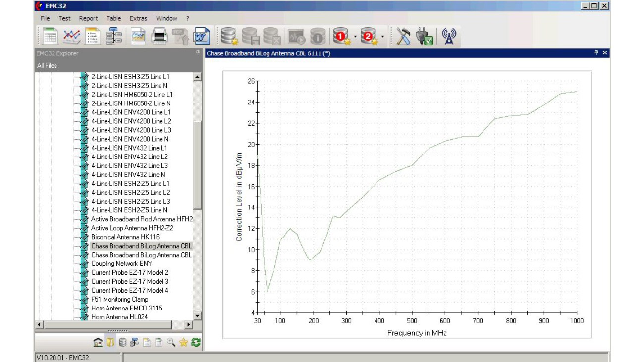Select Horn Antenna EMCO 3115
This screenshot has height=362, width=644.
pyautogui.click(x=127, y=309)
